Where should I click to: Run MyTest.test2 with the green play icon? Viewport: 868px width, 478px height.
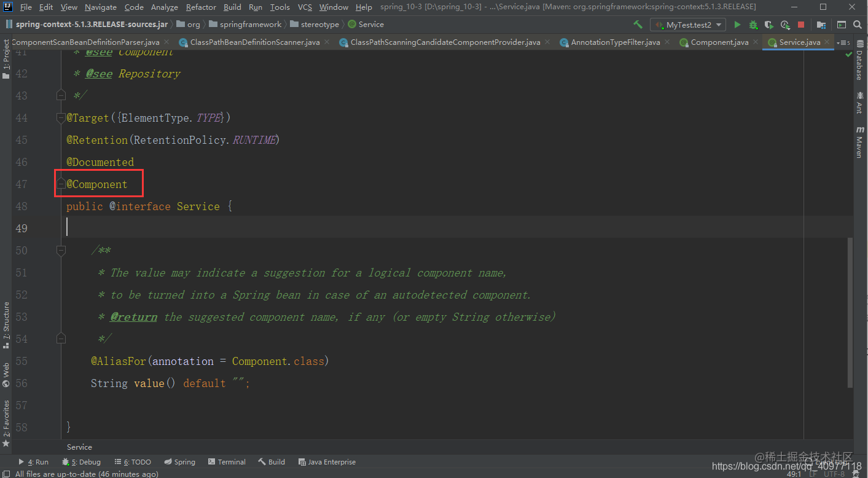coord(737,25)
